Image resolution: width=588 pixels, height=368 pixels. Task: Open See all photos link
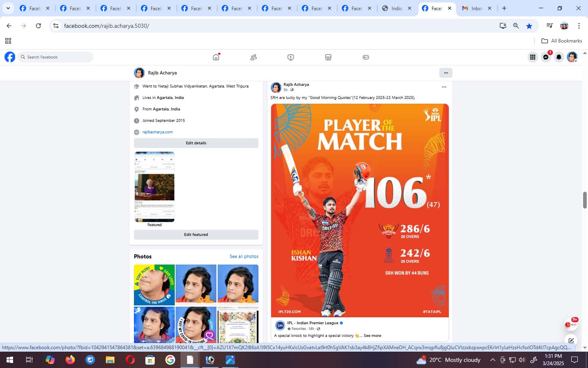pyautogui.click(x=244, y=256)
